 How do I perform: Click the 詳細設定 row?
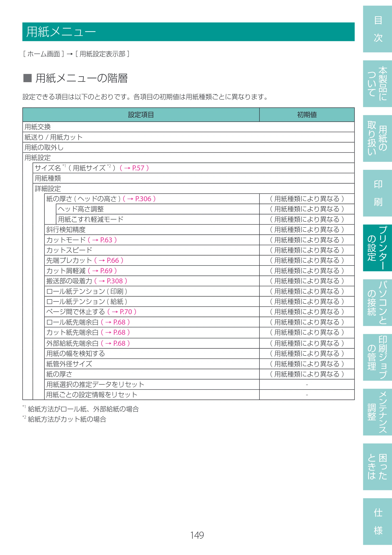[x=193, y=188]
